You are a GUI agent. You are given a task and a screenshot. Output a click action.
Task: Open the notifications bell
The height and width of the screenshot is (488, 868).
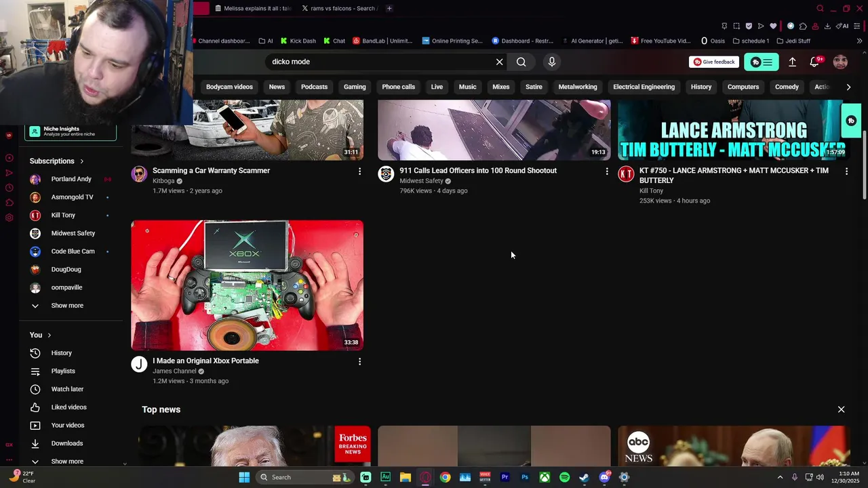(x=815, y=62)
